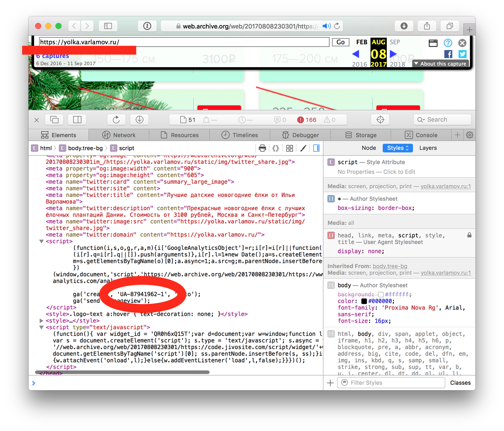The height and width of the screenshot is (431, 504).
Task: Click the #ffffff background color swatch
Action: click(381, 294)
